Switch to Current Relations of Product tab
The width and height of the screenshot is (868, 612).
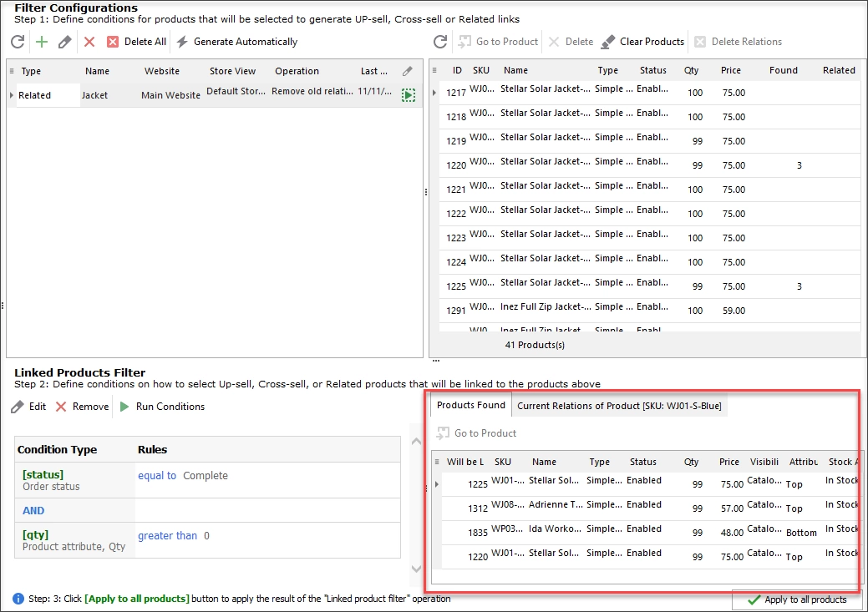point(619,406)
